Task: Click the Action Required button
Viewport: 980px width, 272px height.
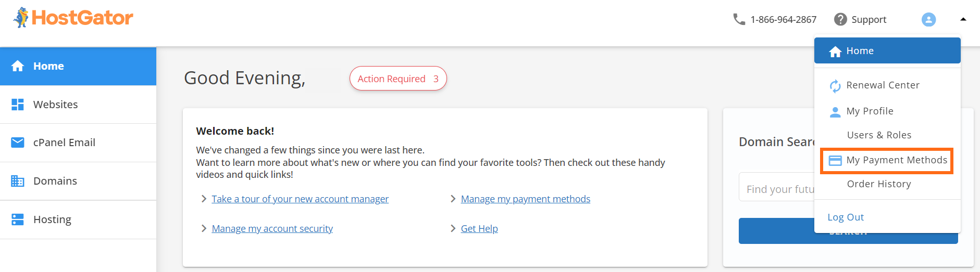Action: click(x=398, y=79)
